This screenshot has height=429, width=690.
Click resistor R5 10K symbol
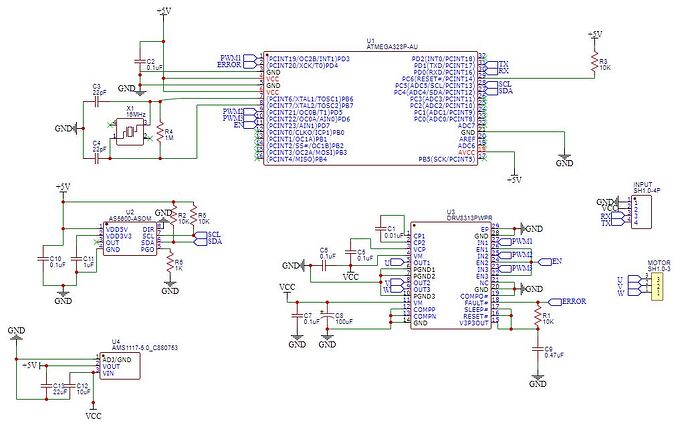click(194, 216)
